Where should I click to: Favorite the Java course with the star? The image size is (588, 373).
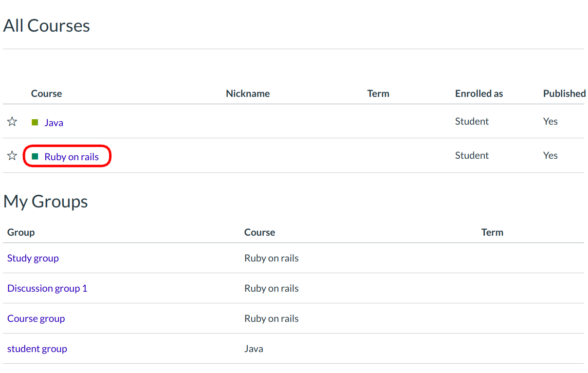coord(12,122)
